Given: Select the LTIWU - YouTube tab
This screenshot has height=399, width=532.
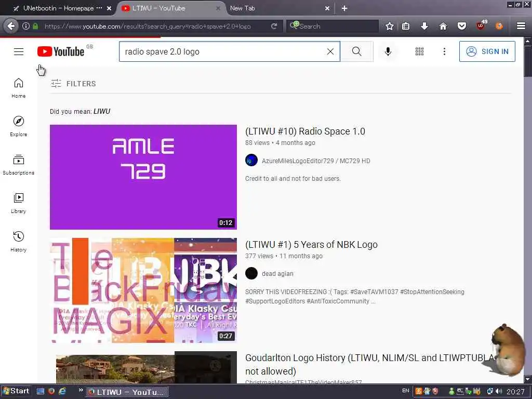Looking at the screenshot, I should tap(158, 8).
